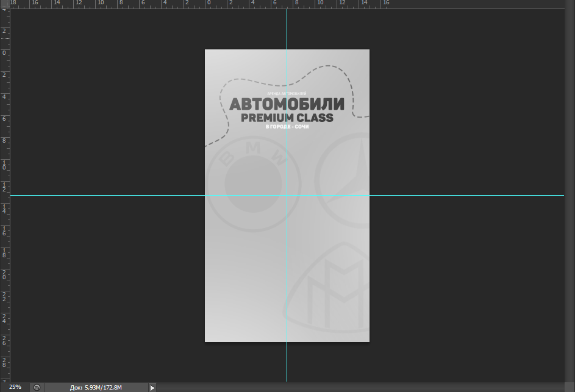Image resolution: width=575 pixels, height=392 pixels.
Task: Click the vertical cyan guide below the canvas
Action: coord(287,362)
